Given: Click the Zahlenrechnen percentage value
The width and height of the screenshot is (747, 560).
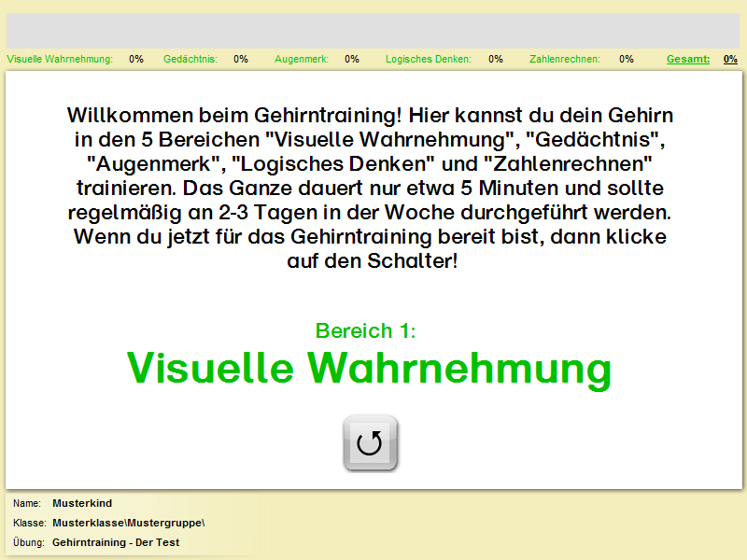Looking at the screenshot, I should click(626, 59).
